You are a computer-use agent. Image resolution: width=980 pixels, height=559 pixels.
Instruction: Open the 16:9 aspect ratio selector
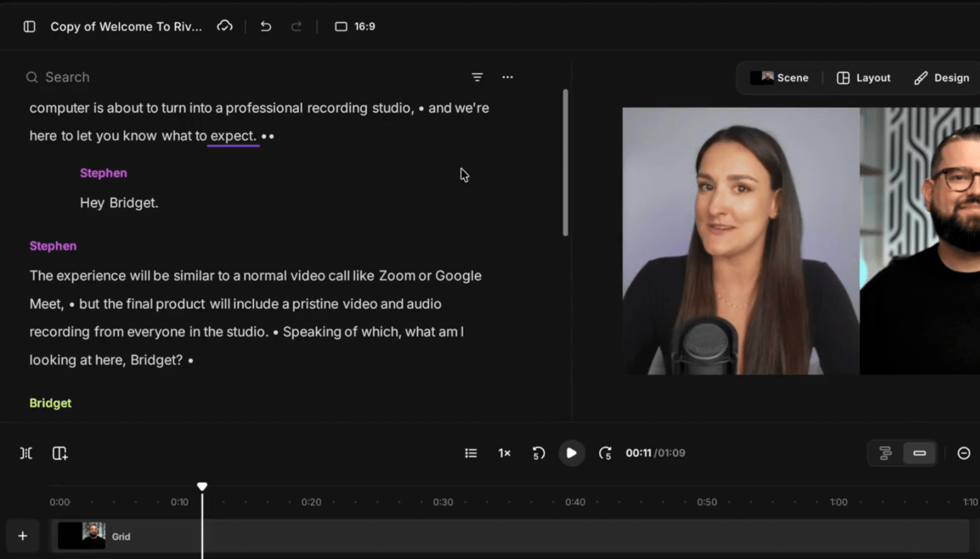click(x=355, y=26)
